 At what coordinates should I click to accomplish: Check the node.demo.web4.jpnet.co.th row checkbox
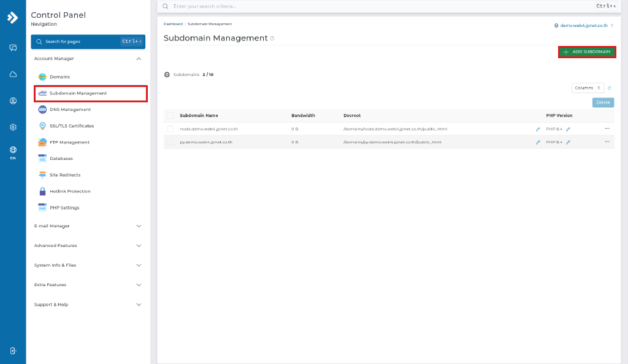click(x=170, y=129)
